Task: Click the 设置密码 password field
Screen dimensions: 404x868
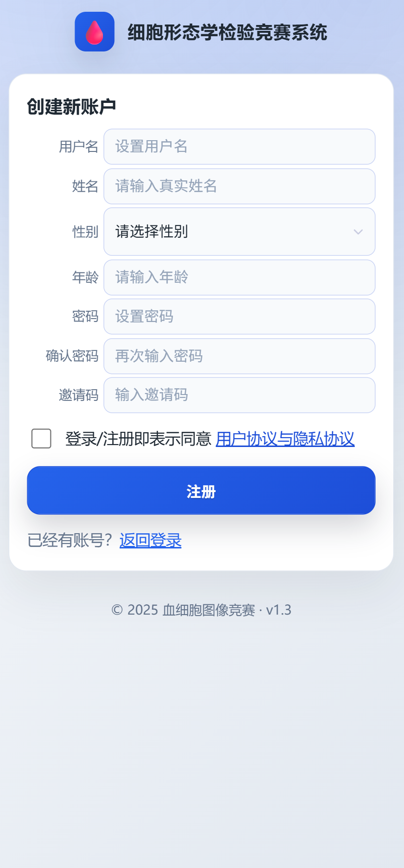Action: point(239,317)
